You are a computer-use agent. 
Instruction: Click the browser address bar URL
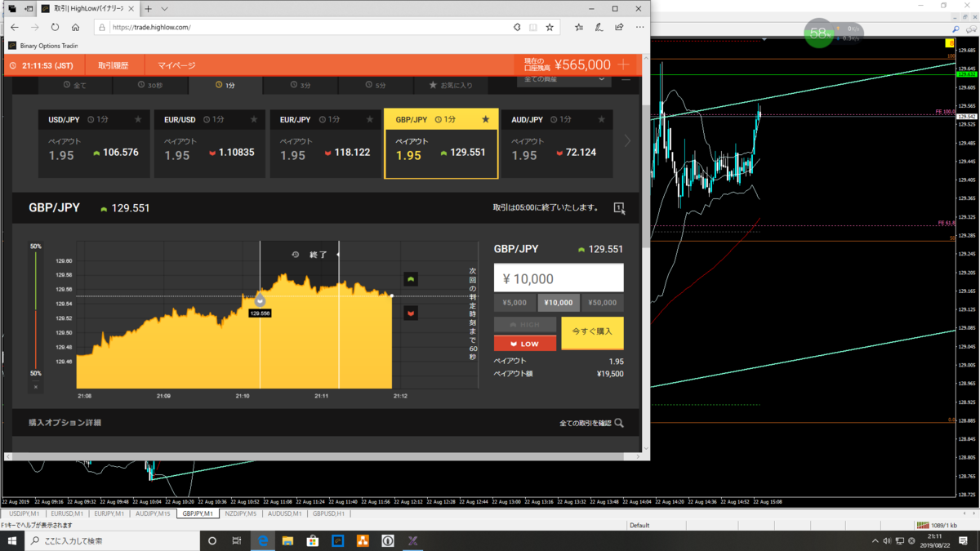point(150,27)
